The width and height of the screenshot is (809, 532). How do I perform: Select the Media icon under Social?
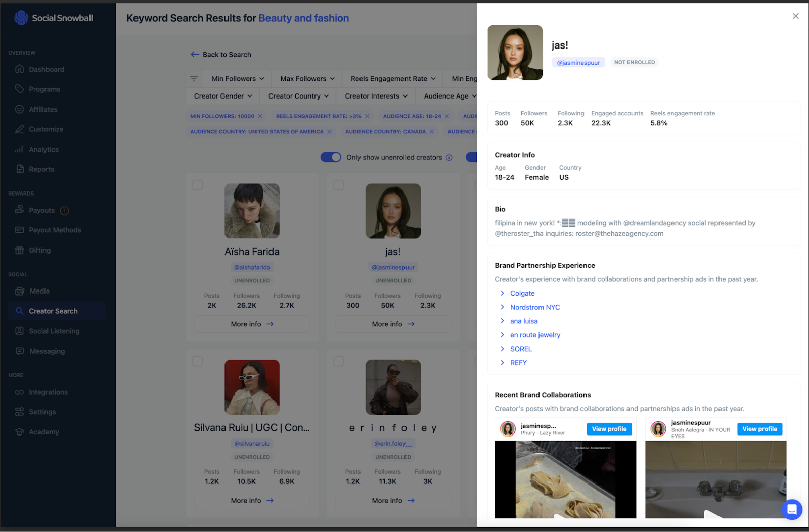coord(19,291)
